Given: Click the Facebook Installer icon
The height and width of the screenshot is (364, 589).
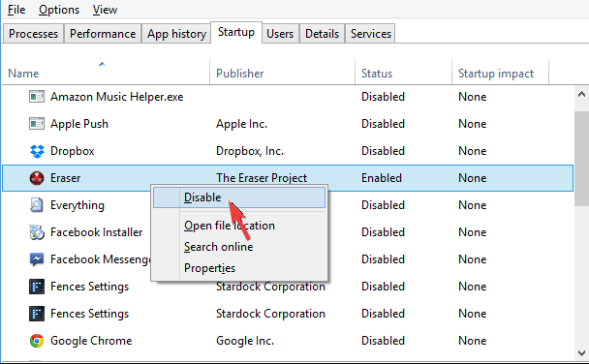Looking at the screenshot, I should click(37, 232).
